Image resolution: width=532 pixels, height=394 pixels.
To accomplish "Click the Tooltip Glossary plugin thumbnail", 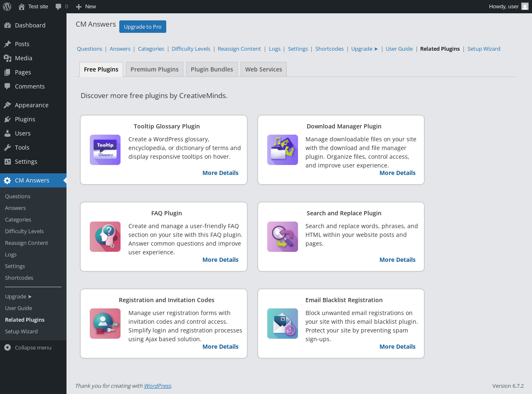I will click(x=105, y=150).
